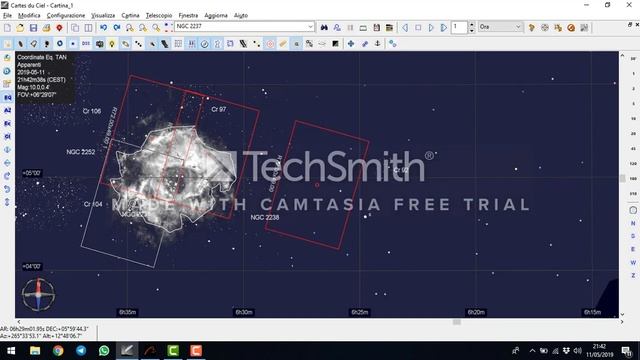
Task: Open the Finestra menu
Action: [188, 16]
